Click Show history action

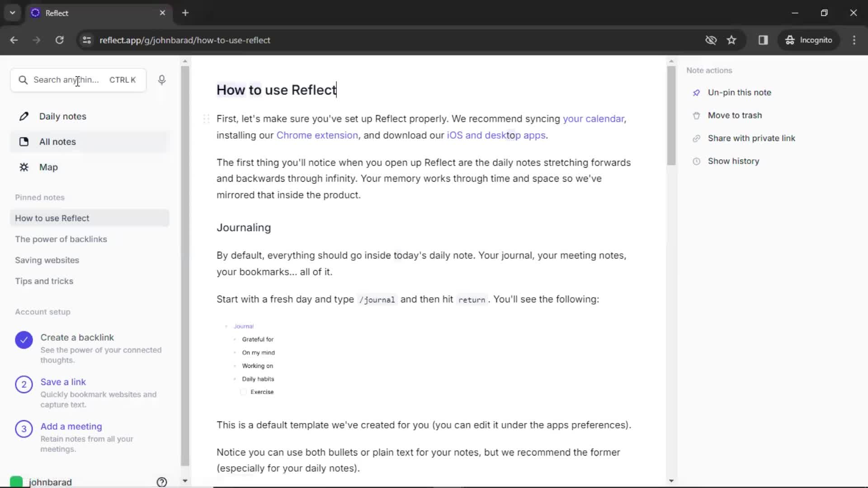(733, 161)
